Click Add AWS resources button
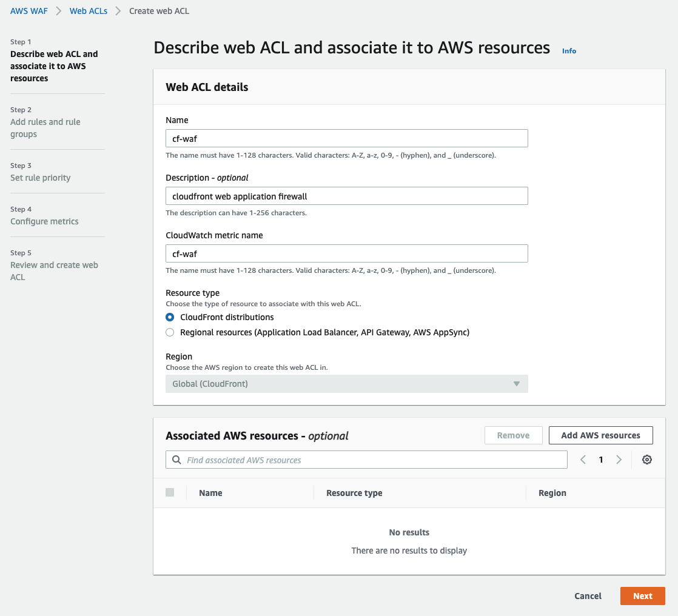The image size is (678, 616). (600, 435)
